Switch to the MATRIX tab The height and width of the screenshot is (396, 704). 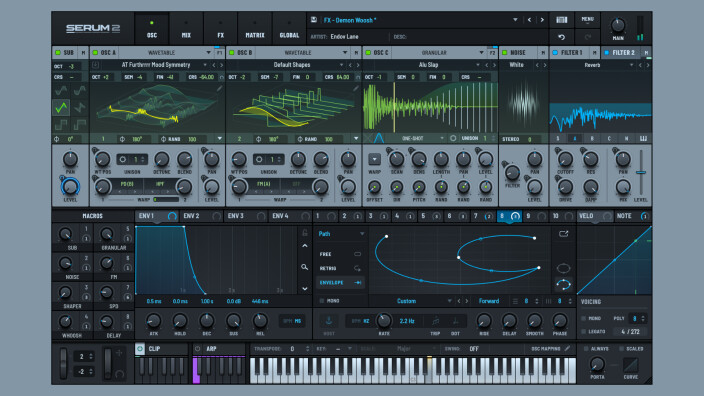click(x=255, y=29)
